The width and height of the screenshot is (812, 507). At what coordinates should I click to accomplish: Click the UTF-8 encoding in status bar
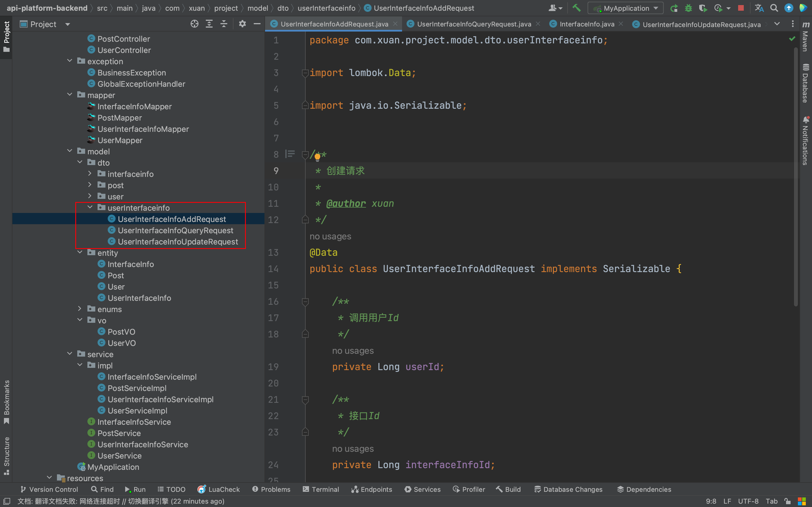click(x=748, y=501)
